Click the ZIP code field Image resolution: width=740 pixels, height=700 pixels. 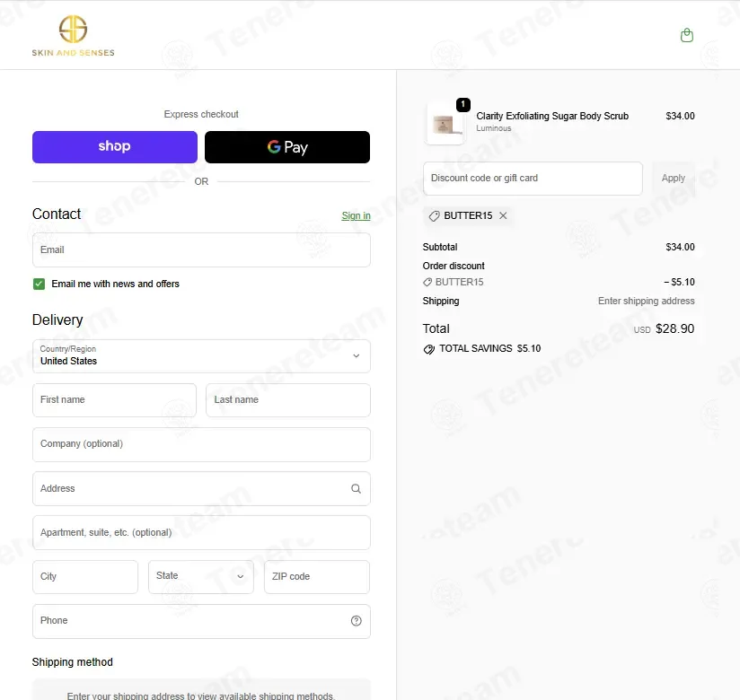pyautogui.click(x=317, y=576)
